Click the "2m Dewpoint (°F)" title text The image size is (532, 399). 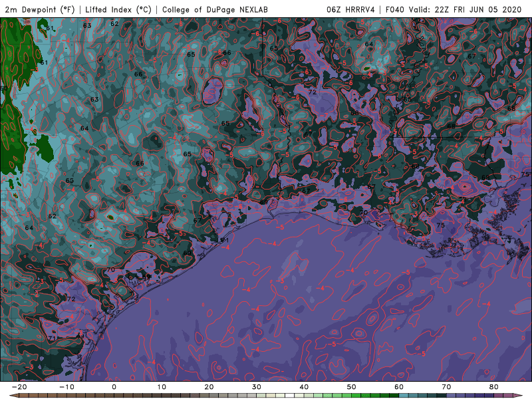40,10
